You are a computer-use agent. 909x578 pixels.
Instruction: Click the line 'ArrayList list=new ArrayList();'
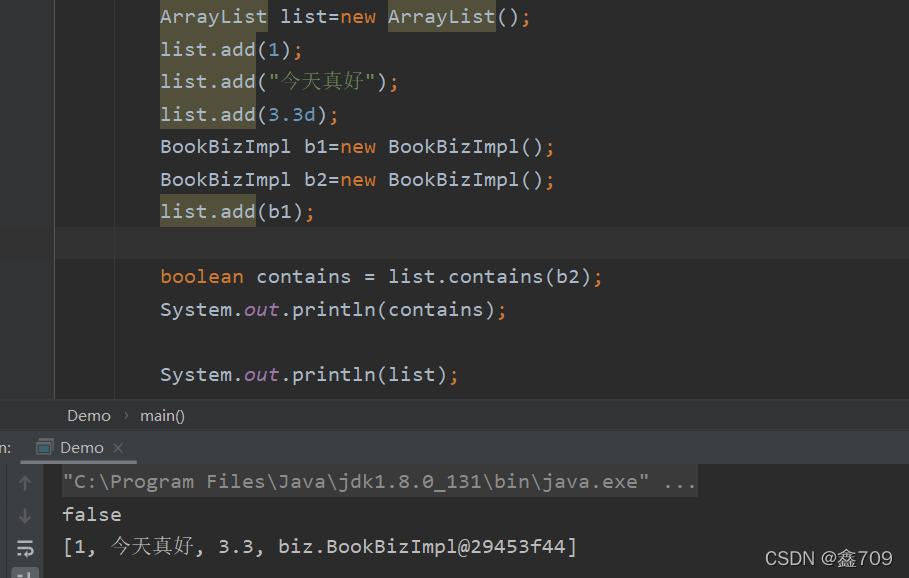pyautogui.click(x=345, y=17)
